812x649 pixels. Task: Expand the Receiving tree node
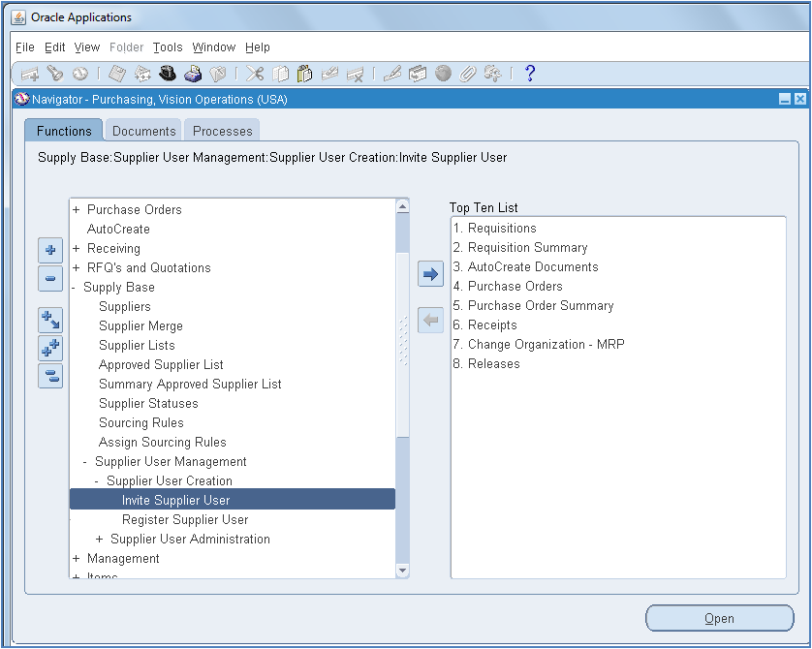[77, 248]
